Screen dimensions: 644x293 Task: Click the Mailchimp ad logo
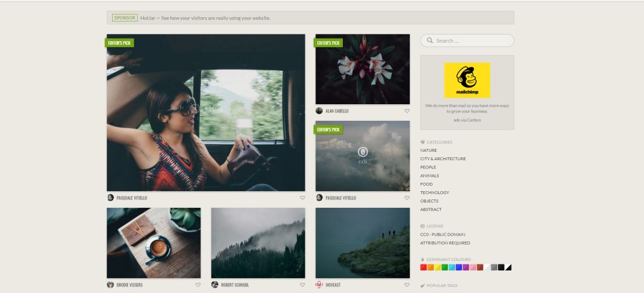tap(467, 80)
